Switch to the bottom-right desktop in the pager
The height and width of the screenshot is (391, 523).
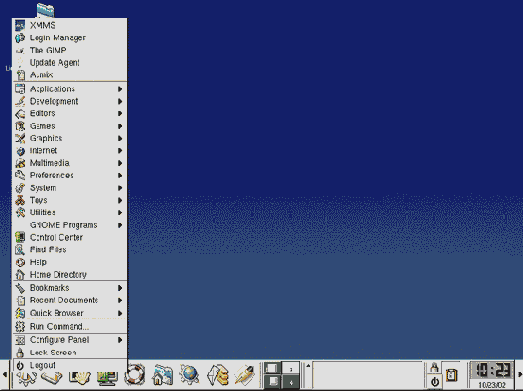pos(291,381)
